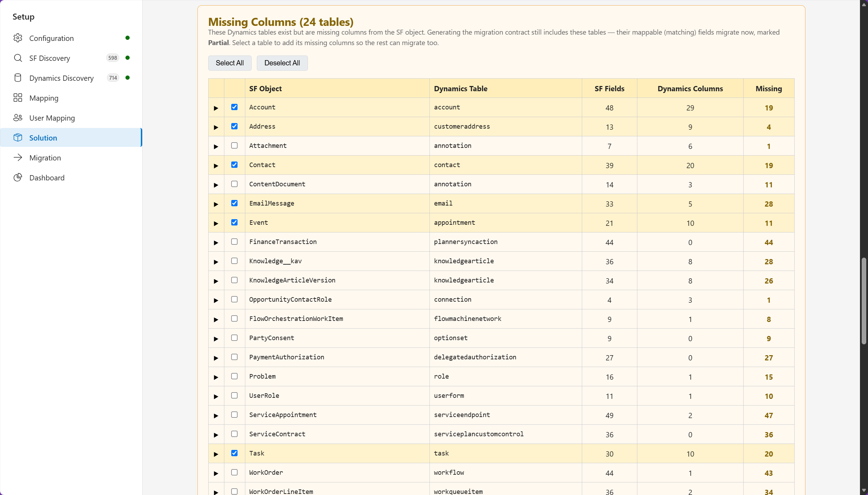The width and height of the screenshot is (868, 495).
Task: Uncheck the Account row checkbox
Action: 234,107
